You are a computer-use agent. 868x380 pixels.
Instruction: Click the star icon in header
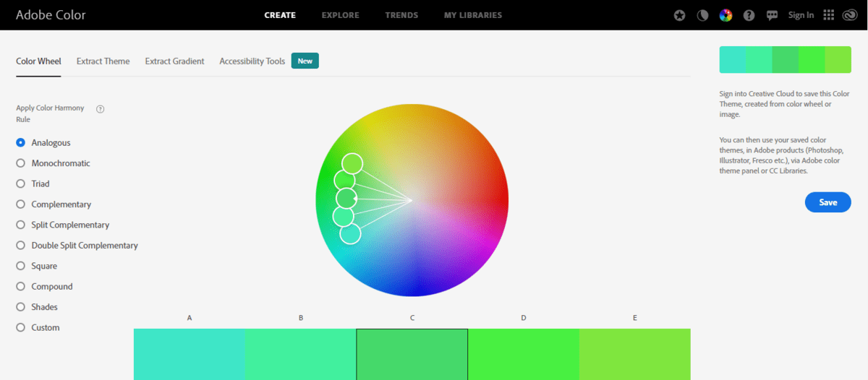(679, 15)
